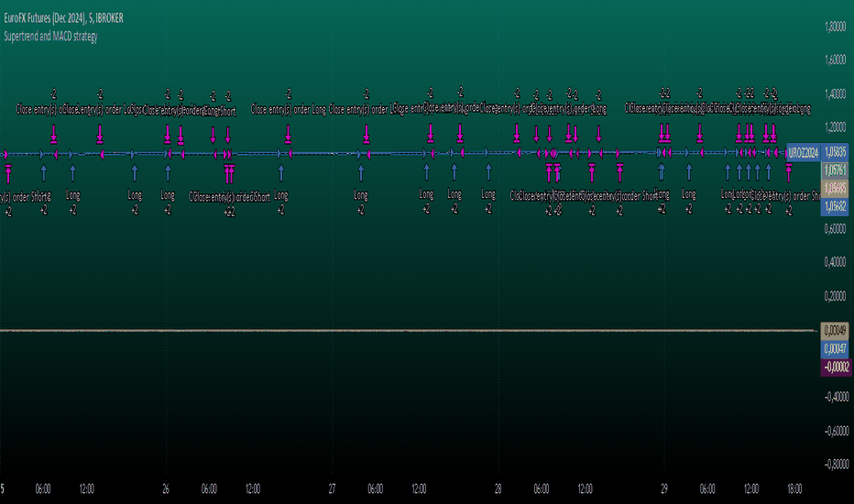The image size is (854, 504).
Task: Click the 1,05682 price tag
Action: click(x=835, y=206)
